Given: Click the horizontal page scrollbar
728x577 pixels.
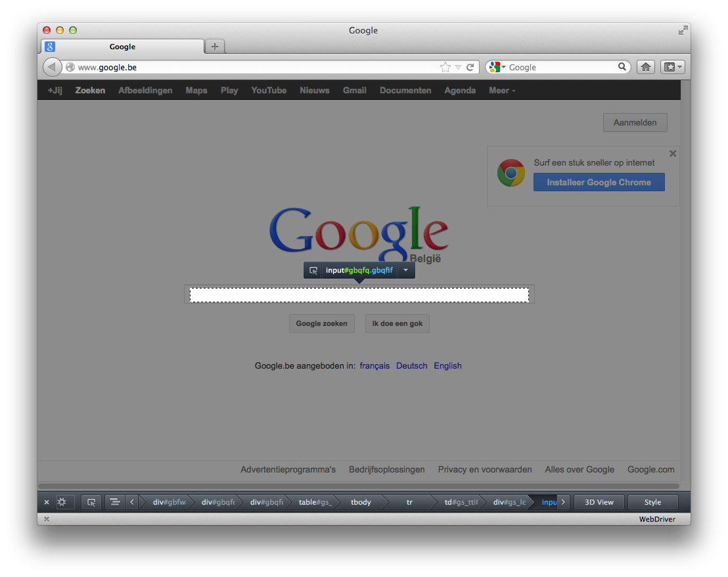Looking at the screenshot, I should pyautogui.click(x=359, y=486).
